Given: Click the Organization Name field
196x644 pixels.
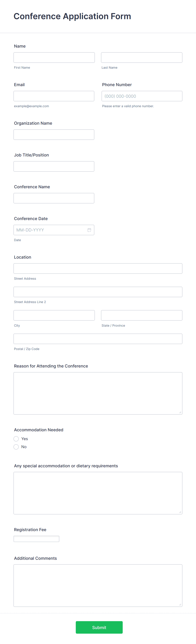Looking at the screenshot, I should coord(54,135).
